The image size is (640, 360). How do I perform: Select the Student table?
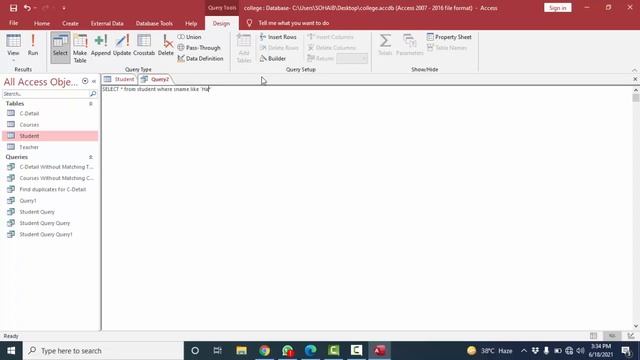coord(50,136)
